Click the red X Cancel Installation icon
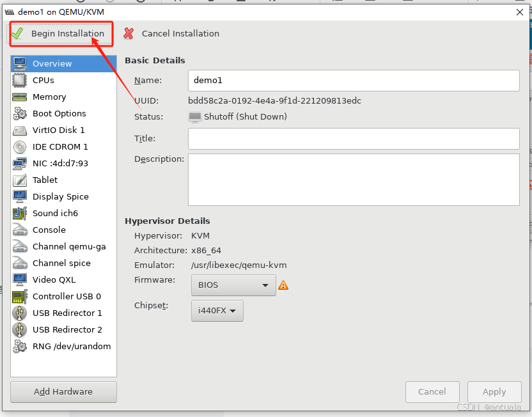 point(129,33)
